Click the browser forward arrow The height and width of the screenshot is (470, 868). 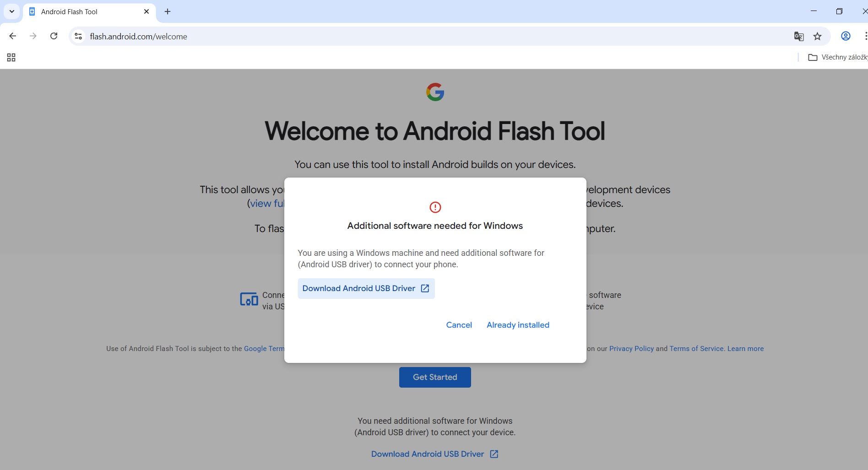point(33,36)
